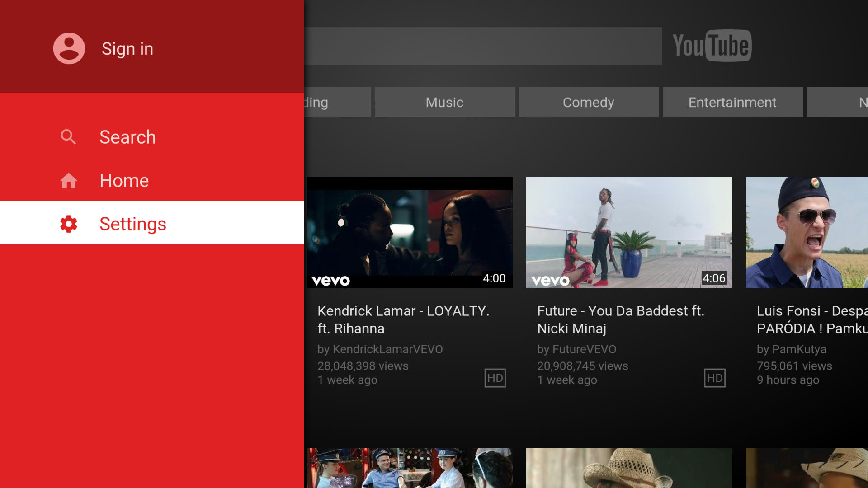Click the 28,048,398 views text
This screenshot has height=488, width=868.
[363, 366]
